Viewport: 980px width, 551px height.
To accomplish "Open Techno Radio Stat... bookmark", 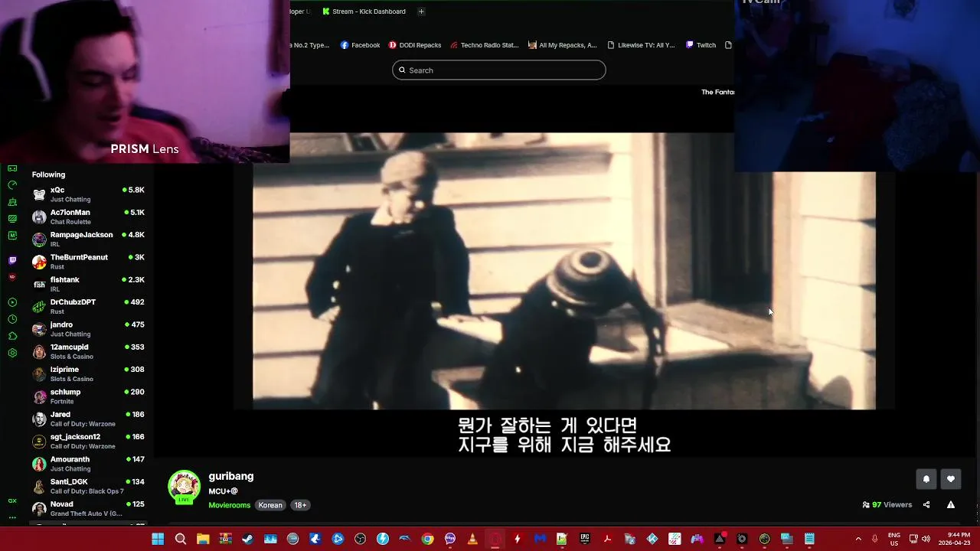I will point(485,45).
